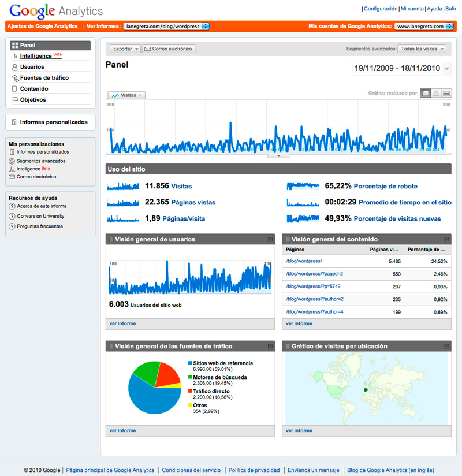Click the drag handle icon of Visión general de usuarios
This screenshot has width=462, height=476.
point(111,240)
